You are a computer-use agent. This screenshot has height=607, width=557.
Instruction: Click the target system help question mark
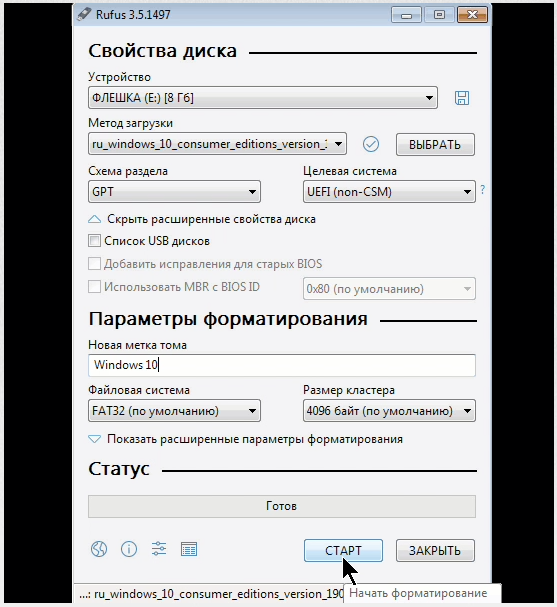(482, 190)
